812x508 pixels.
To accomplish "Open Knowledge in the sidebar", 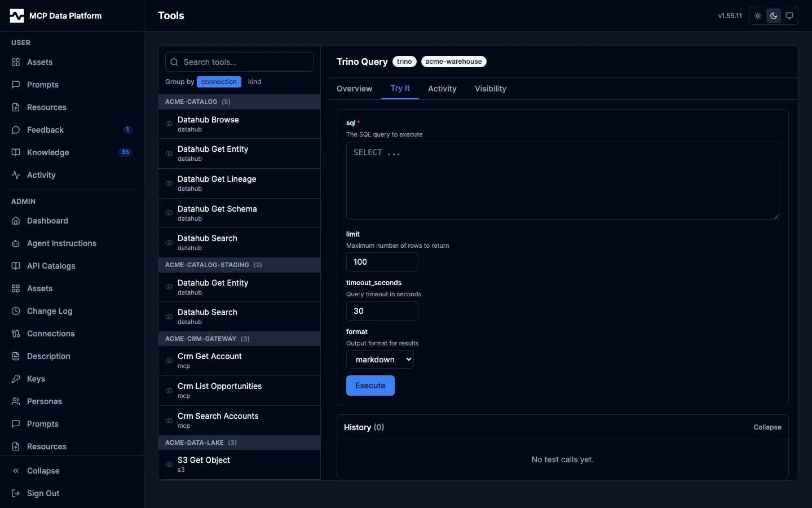I will point(72,152).
